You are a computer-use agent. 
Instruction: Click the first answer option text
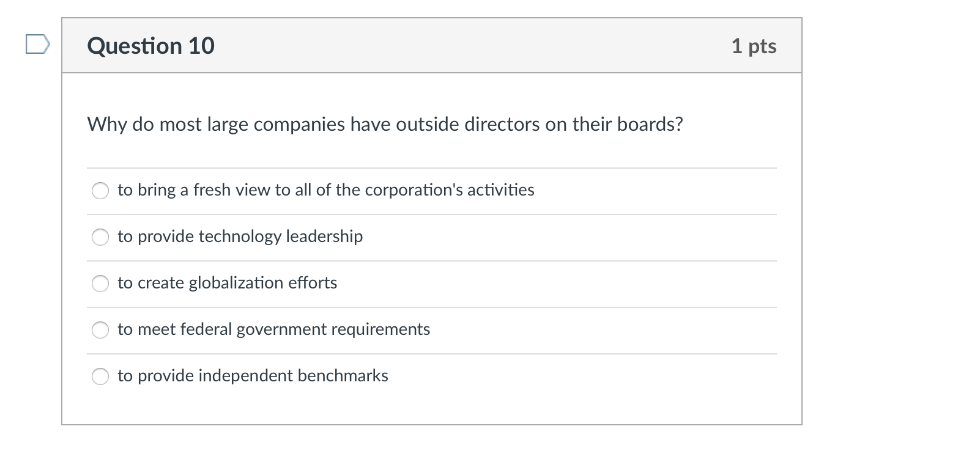click(326, 190)
